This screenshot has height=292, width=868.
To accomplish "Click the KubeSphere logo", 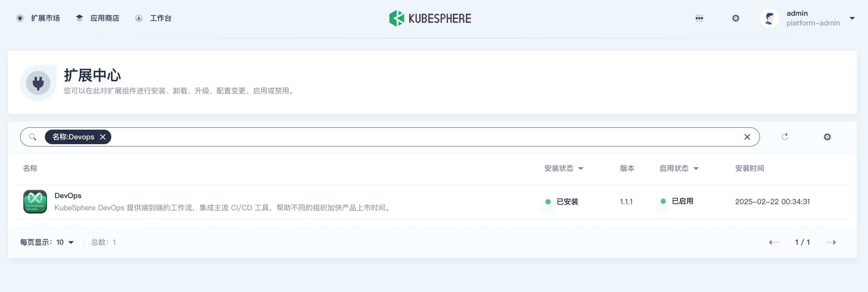I will point(430,18).
